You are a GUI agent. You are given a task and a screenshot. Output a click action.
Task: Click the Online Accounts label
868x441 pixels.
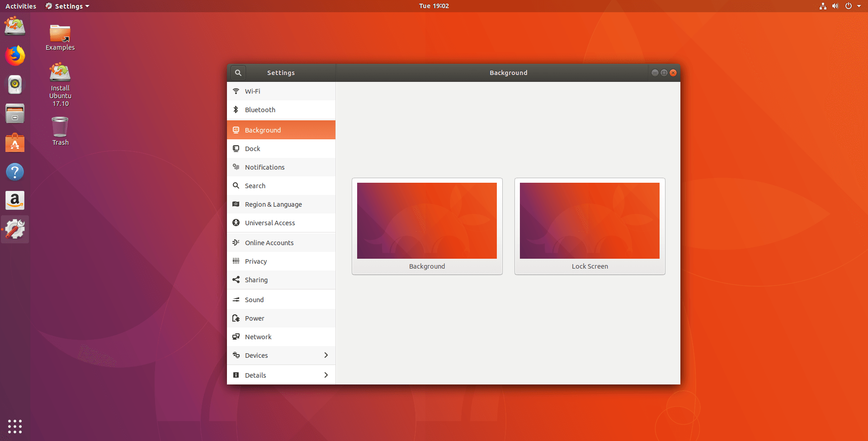click(x=269, y=243)
